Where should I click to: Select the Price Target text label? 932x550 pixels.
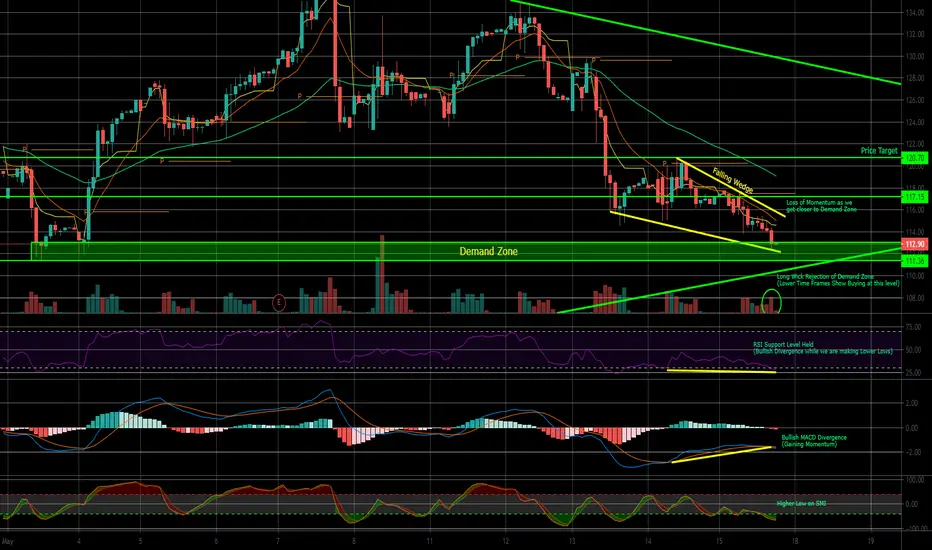[x=879, y=151]
